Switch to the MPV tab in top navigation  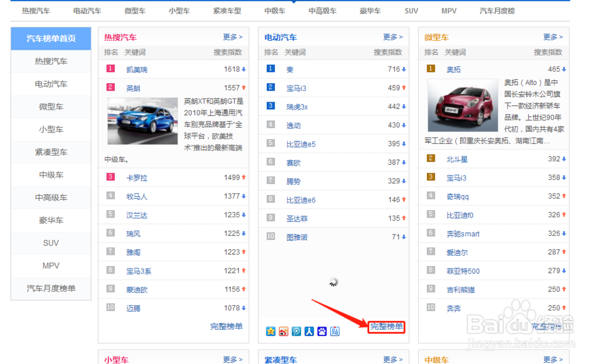[x=449, y=11]
